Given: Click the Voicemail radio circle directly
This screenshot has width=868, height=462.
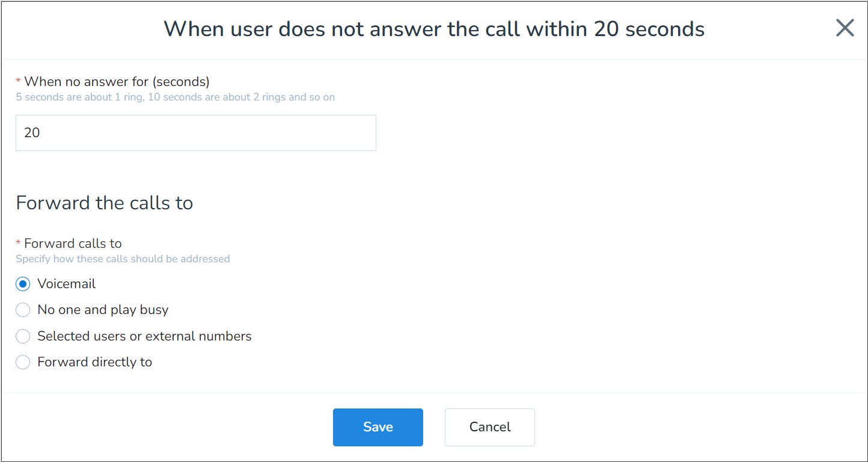Looking at the screenshot, I should pos(22,283).
